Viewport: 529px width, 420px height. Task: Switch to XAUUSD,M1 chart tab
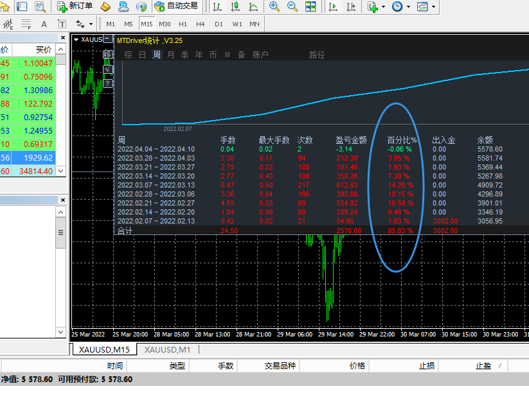[167, 350]
